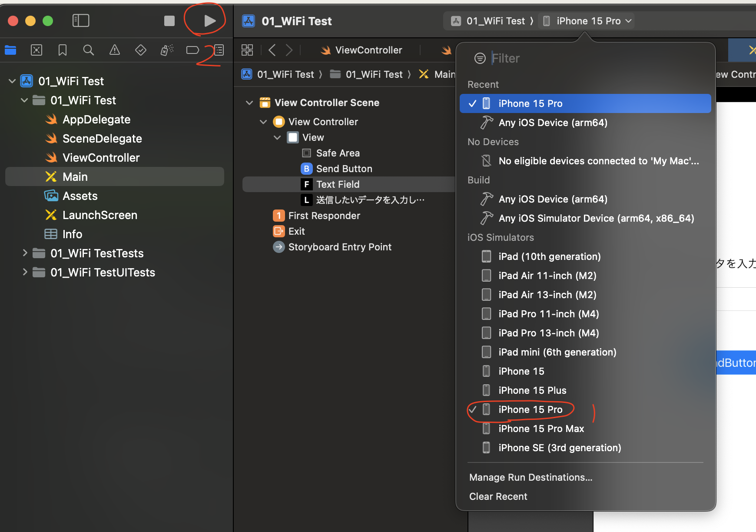Collapse the 01_WiFi Test project root
Viewport: 756px width, 532px height.
[12, 81]
